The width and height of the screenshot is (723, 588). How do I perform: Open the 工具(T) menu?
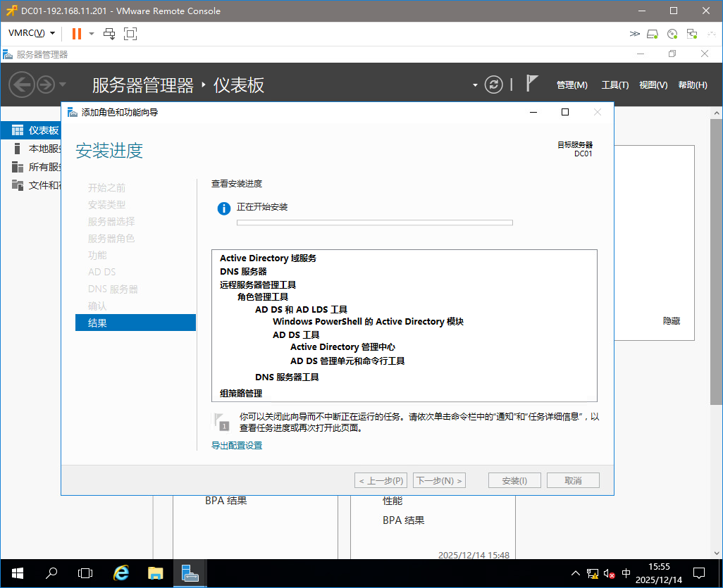[614, 85]
